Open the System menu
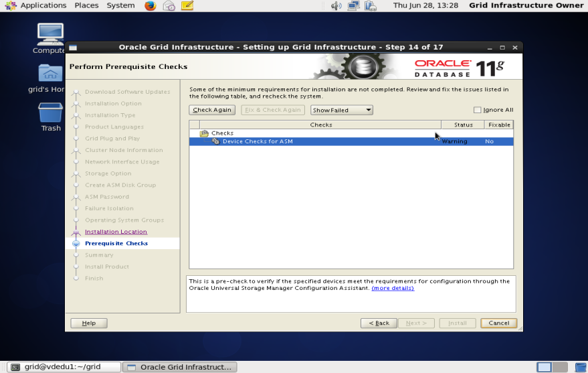This screenshot has height=373, width=588. 120,5
